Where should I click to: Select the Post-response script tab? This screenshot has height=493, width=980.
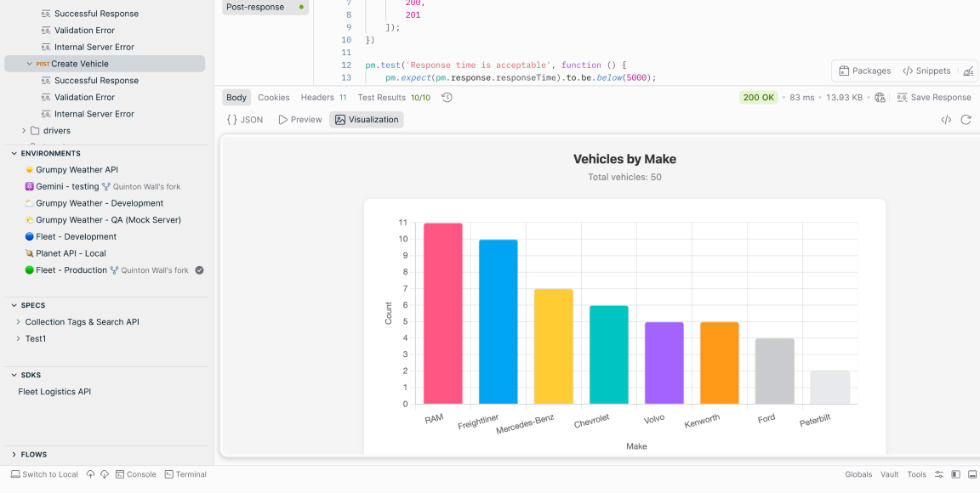pyautogui.click(x=265, y=7)
